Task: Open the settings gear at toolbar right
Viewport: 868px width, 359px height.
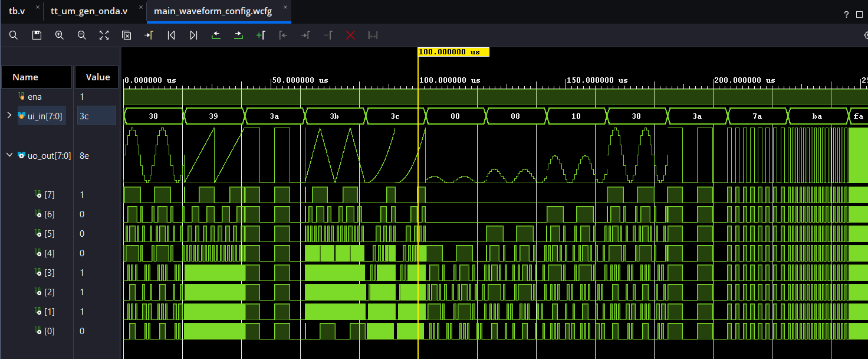Action: pos(865,35)
